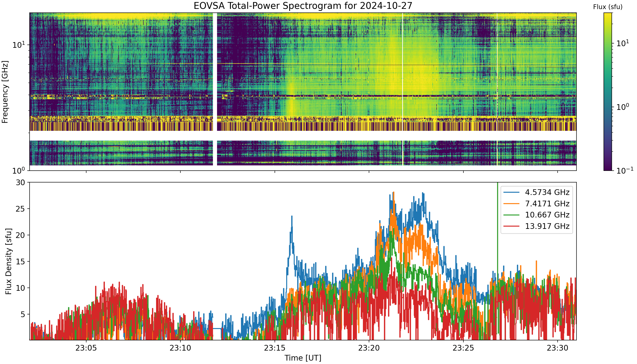637x364 pixels.
Task: Click the flux colorbar gradient strip
Action: click(x=608, y=92)
